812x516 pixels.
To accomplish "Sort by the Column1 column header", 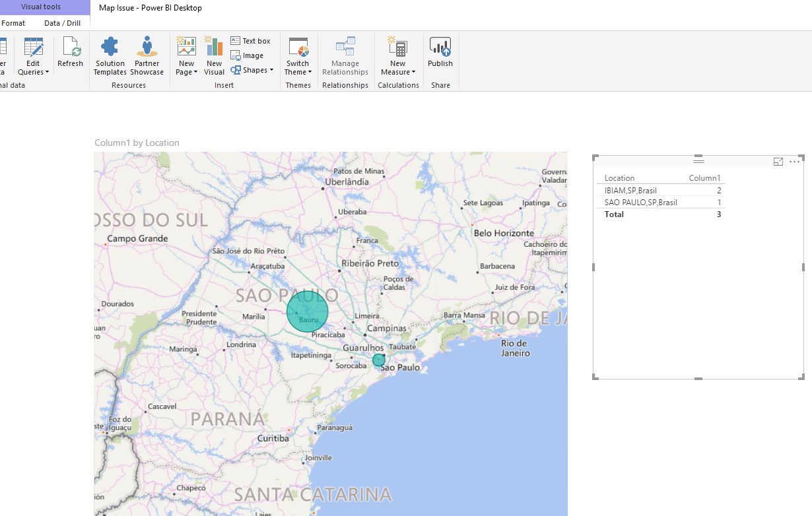I will click(704, 178).
